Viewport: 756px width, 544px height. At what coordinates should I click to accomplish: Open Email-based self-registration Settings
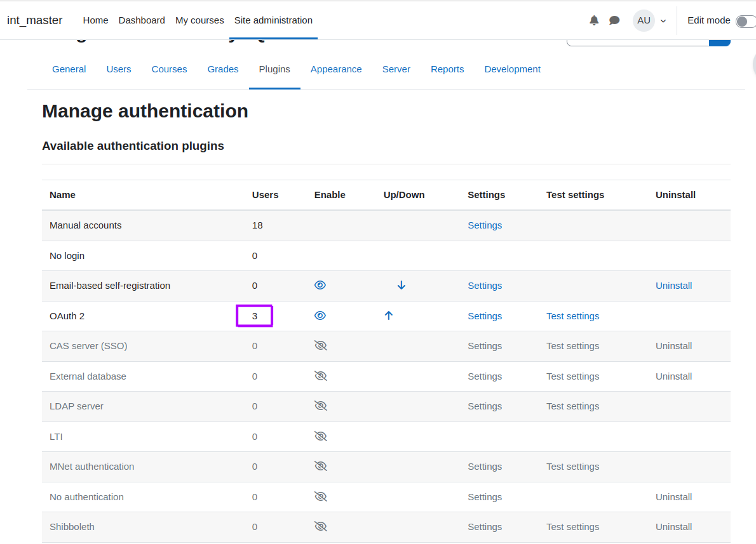pyautogui.click(x=485, y=286)
